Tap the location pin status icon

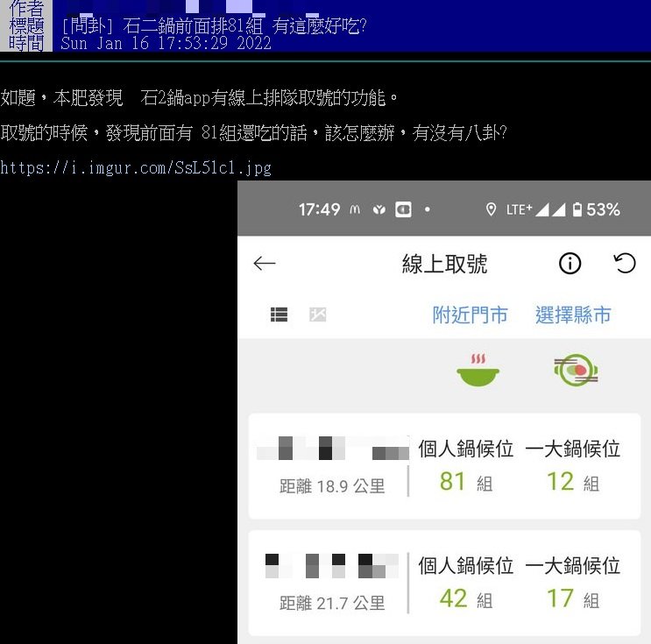tap(491, 209)
